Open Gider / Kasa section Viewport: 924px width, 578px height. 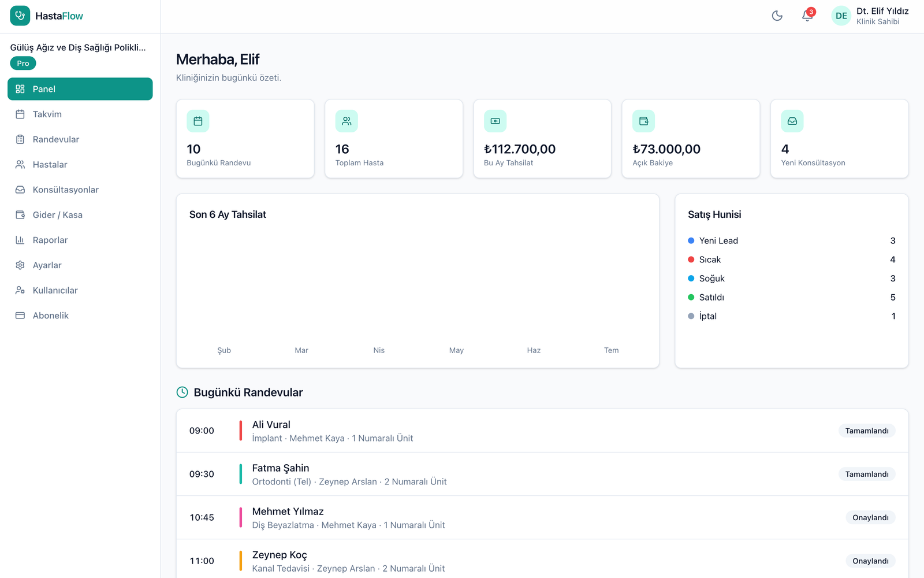[80, 214]
